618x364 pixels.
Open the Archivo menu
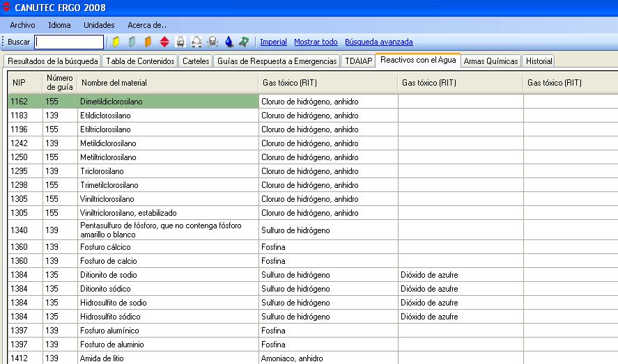tap(22, 25)
